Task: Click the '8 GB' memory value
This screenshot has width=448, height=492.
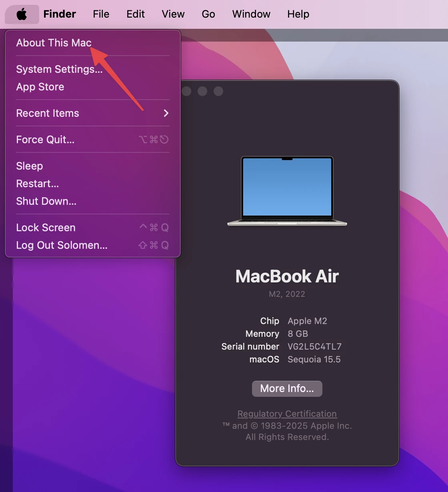Action: [298, 334]
